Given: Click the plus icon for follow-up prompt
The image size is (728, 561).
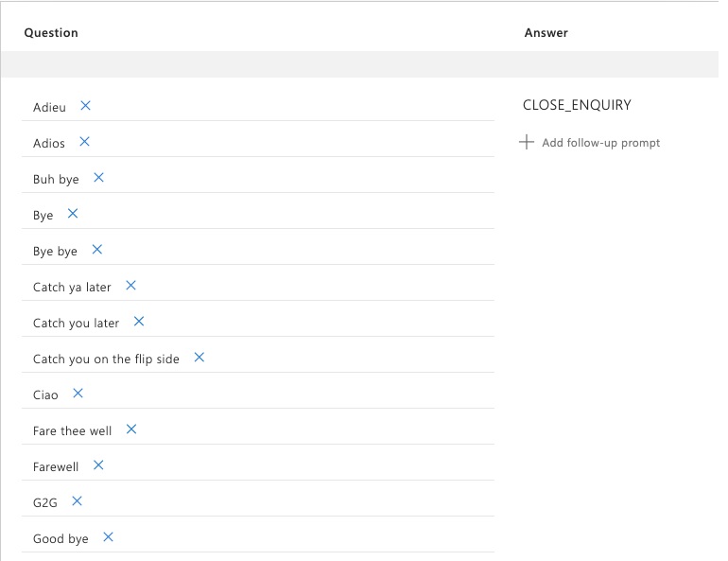Looking at the screenshot, I should [x=527, y=143].
